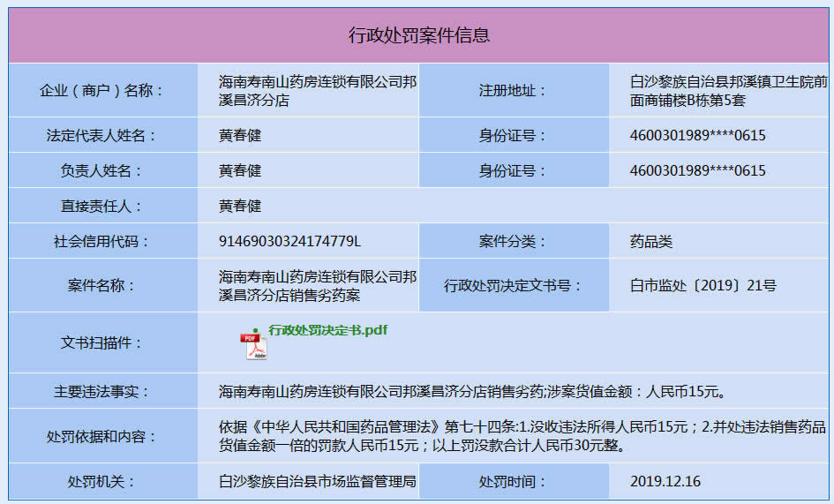Click the 文书扫描件 label cell

tap(103, 342)
